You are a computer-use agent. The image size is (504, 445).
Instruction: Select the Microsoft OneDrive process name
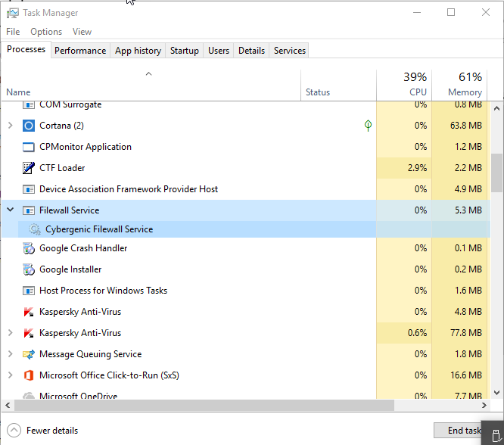(78, 396)
